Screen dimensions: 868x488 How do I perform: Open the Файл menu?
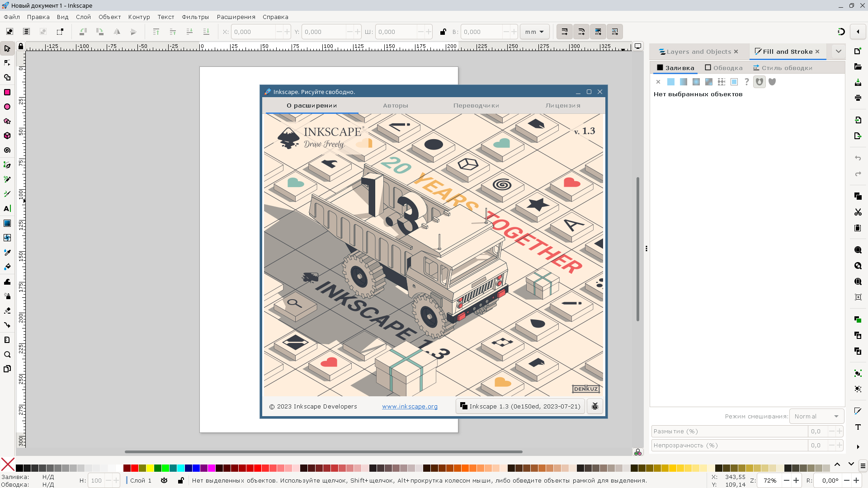(12, 17)
